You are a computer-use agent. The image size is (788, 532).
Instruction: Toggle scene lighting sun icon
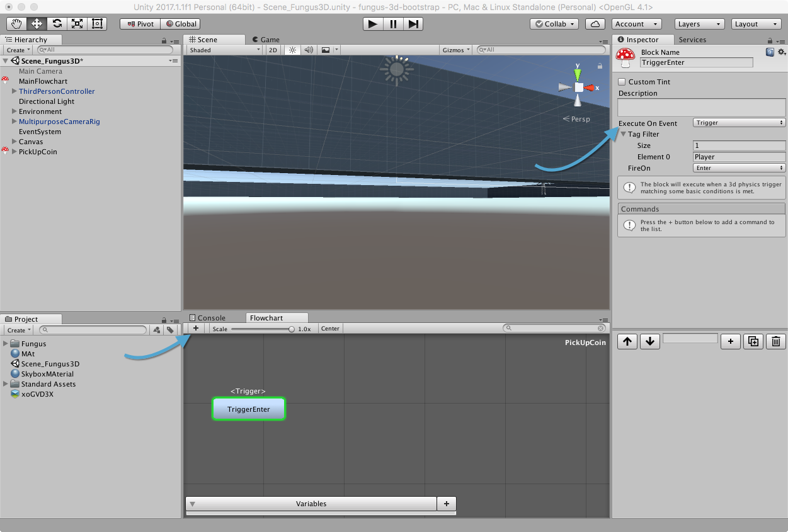(292, 50)
